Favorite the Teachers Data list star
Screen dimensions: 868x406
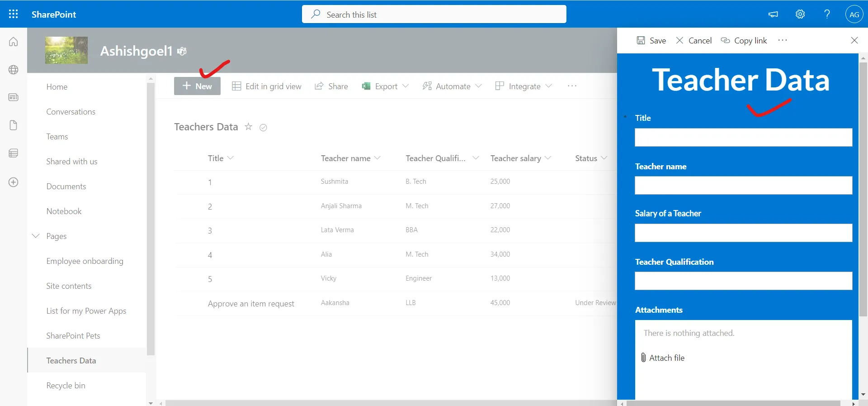pyautogui.click(x=248, y=127)
